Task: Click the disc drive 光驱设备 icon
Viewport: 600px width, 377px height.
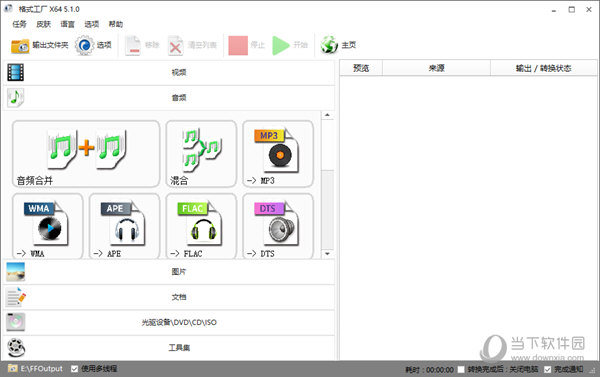Action: 16,322
